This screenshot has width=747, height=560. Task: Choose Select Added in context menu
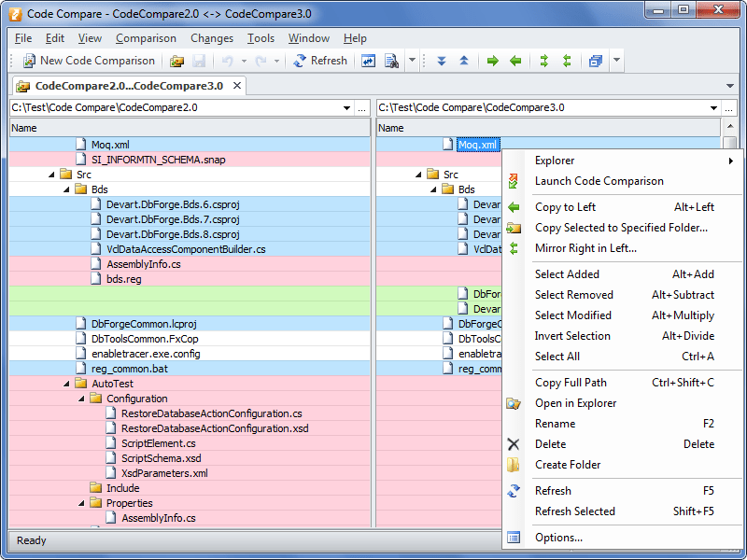(624, 274)
